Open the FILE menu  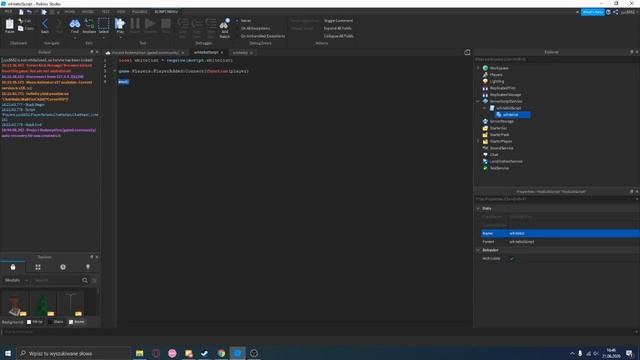[8, 12]
